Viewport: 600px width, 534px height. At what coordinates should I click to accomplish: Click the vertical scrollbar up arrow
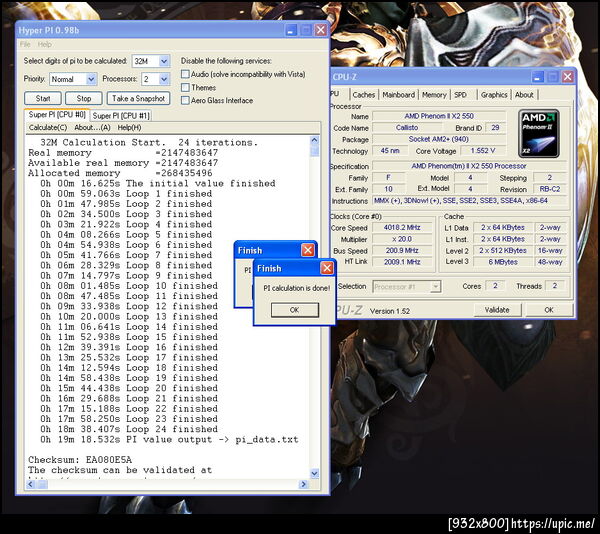click(x=314, y=140)
